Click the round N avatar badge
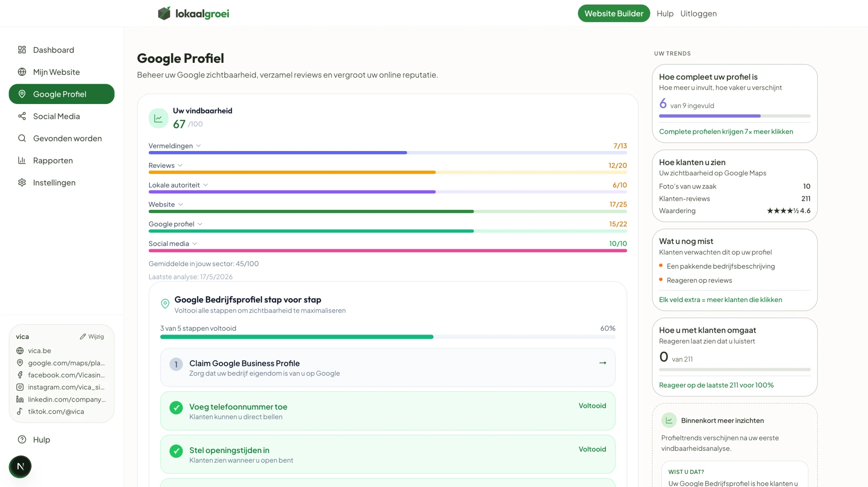This screenshot has height=487, width=868. [20, 466]
